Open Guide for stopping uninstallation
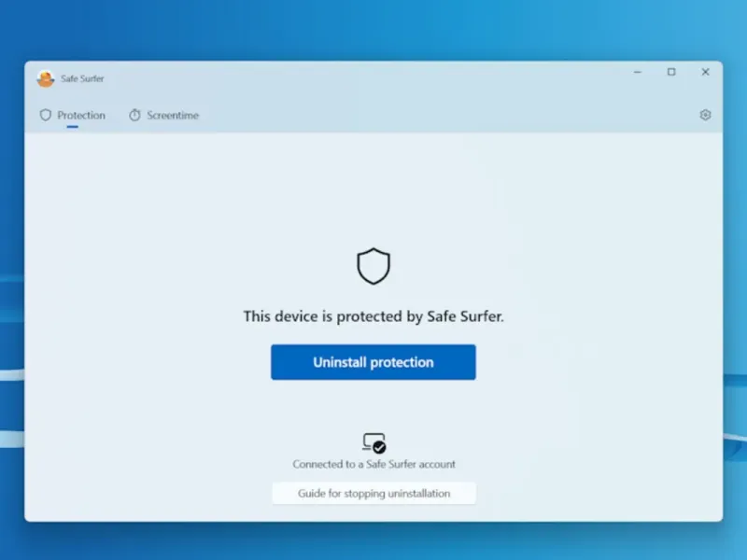This screenshot has height=560, width=747. point(374,494)
